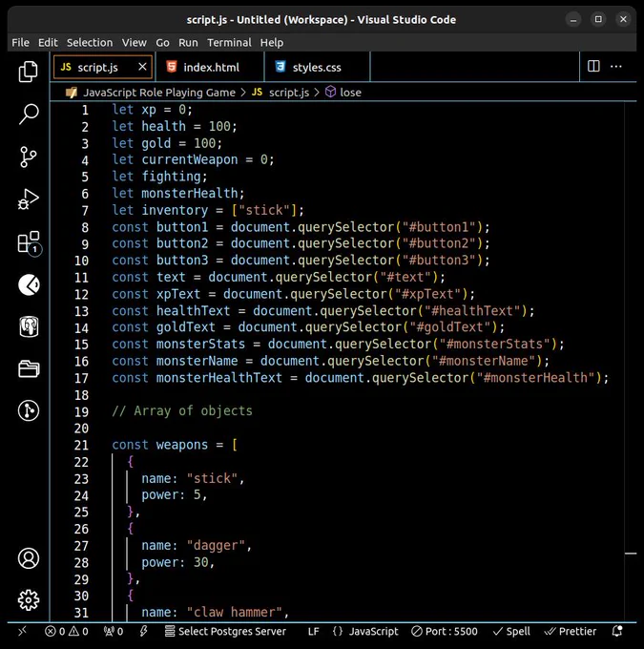This screenshot has height=649, width=644.
Task: Open the Source Control view
Action: pos(28,157)
